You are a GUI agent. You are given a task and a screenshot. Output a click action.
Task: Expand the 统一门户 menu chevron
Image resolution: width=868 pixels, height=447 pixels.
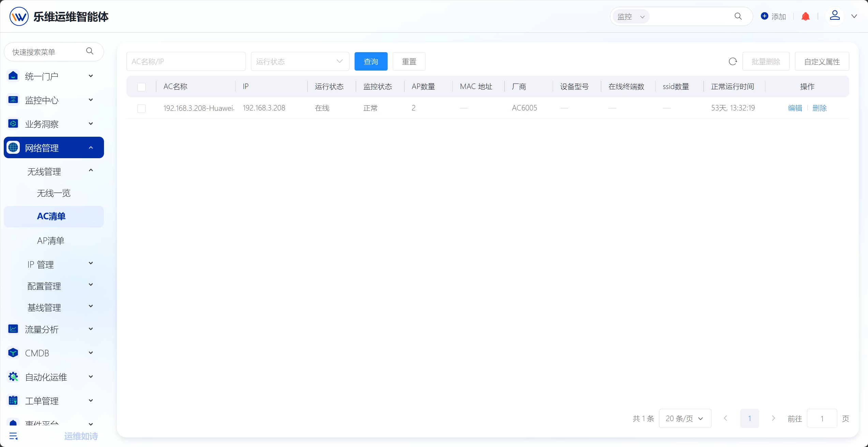91,76
